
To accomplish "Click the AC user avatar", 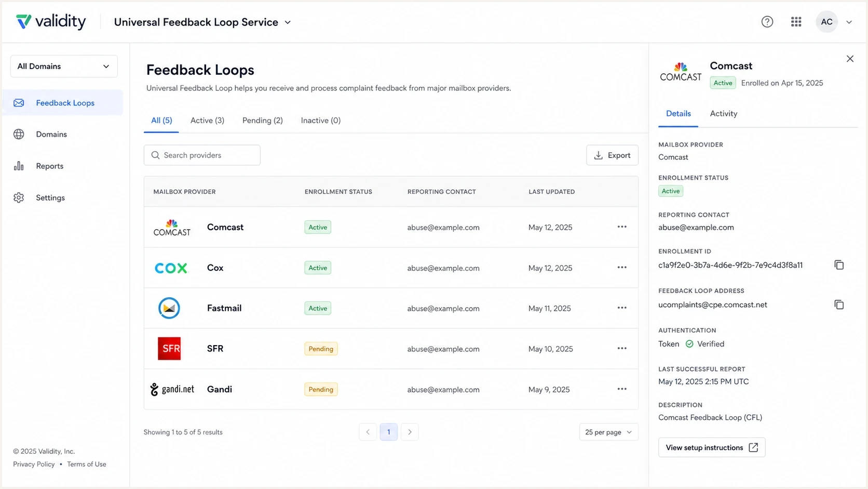I will pos(826,22).
